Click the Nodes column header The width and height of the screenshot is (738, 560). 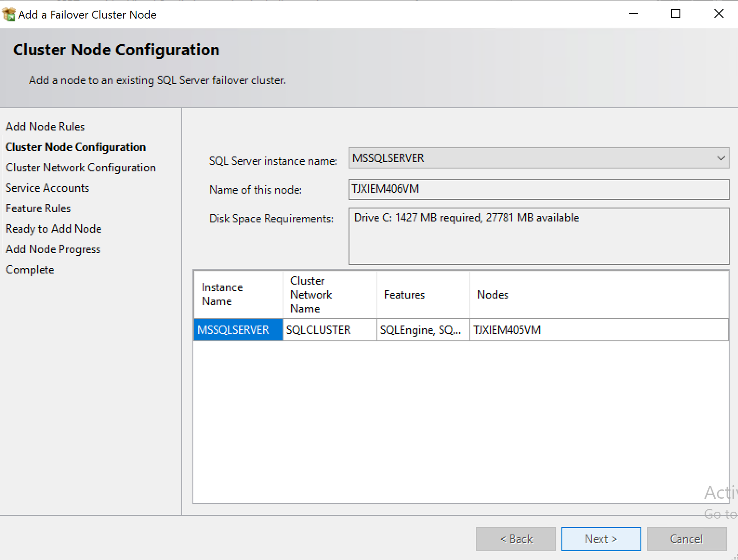tap(599, 295)
